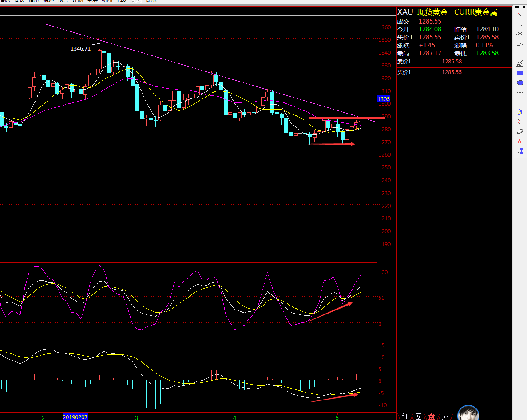This screenshot has height=420, width=527.
Task: Click the highlighted date 20190207 on time axis
Action: click(75, 417)
